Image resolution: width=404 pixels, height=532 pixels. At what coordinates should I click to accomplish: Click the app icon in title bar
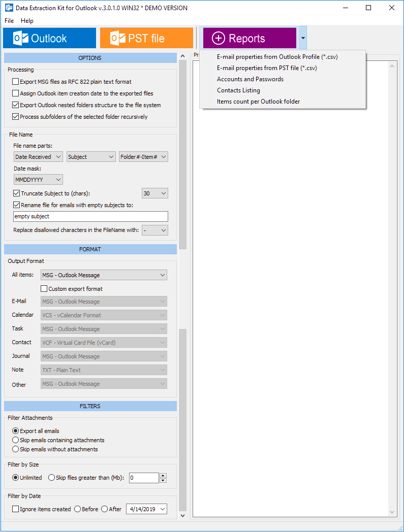pos(9,8)
